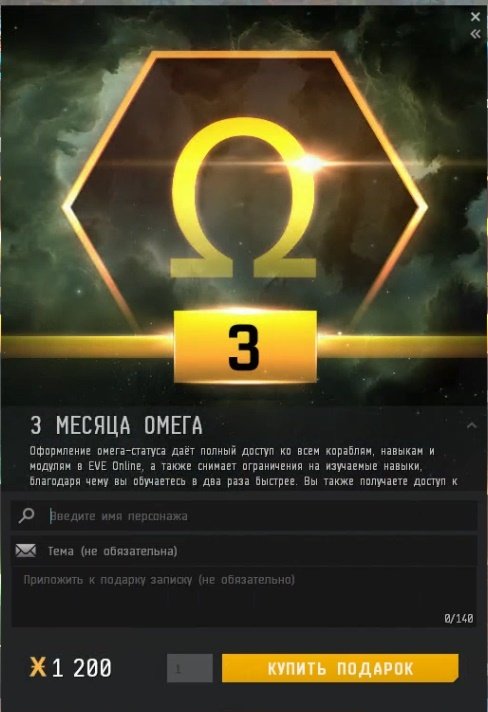Click the "3 МЕСЯЦА ОМЕГА" title
Image resolution: width=488 pixels, height=712 pixels.
[x=116, y=425]
